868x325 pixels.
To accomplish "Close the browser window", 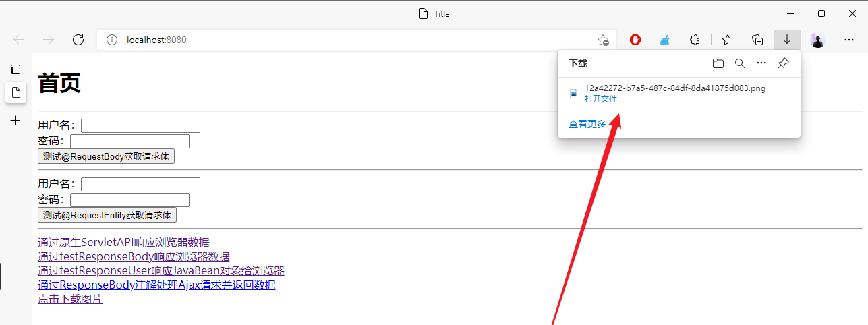I will click(x=852, y=13).
